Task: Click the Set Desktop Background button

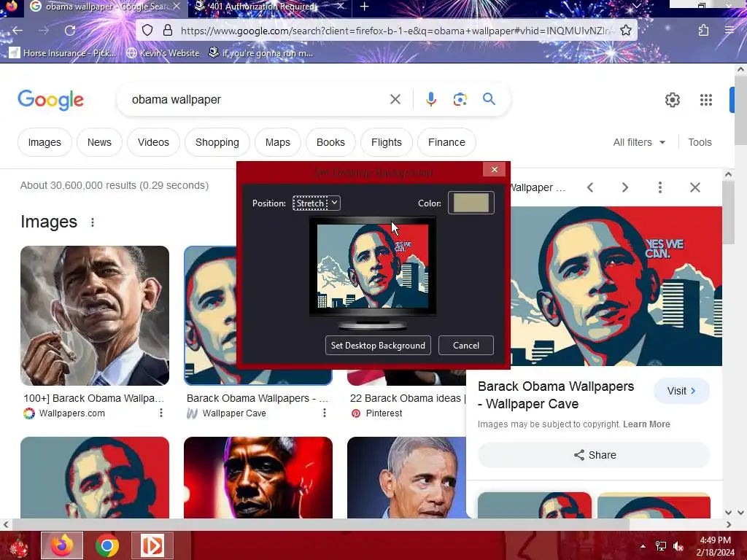Action: tap(379, 345)
